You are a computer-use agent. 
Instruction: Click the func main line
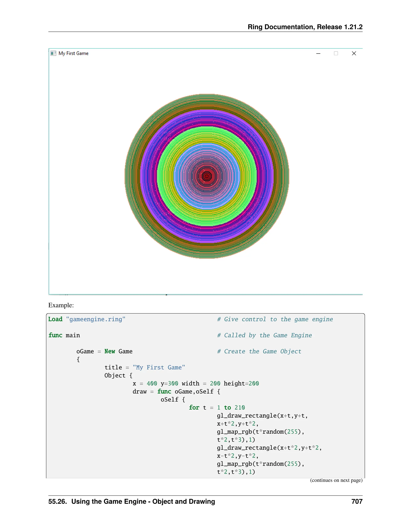pyautogui.click(x=64, y=335)
